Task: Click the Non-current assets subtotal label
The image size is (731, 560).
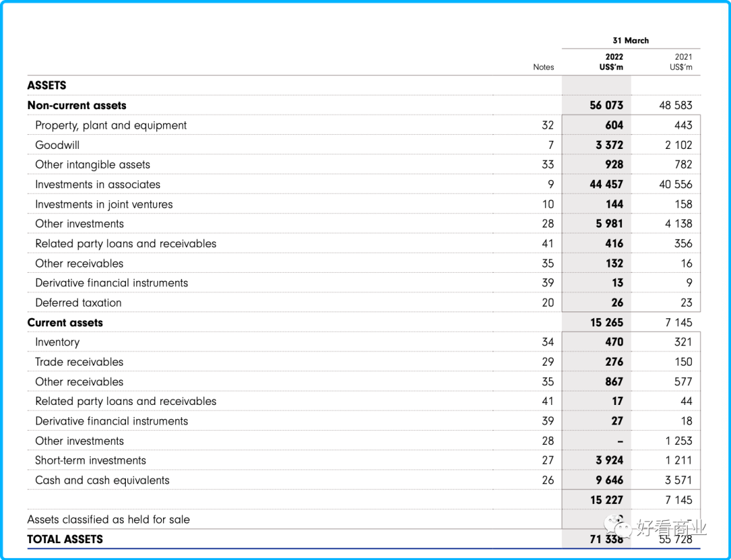Action: tap(76, 106)
